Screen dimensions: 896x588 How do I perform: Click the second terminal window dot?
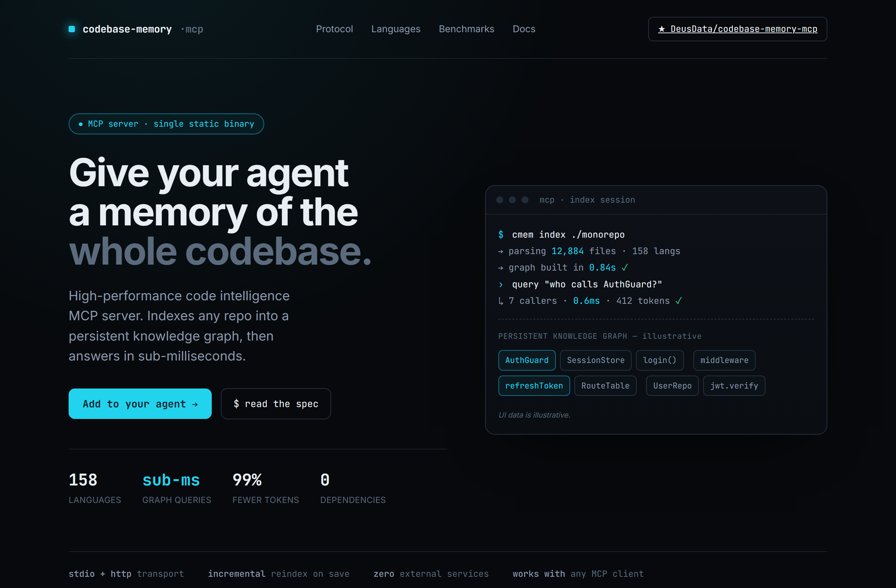pyautogui.click(x=512, y=200)
